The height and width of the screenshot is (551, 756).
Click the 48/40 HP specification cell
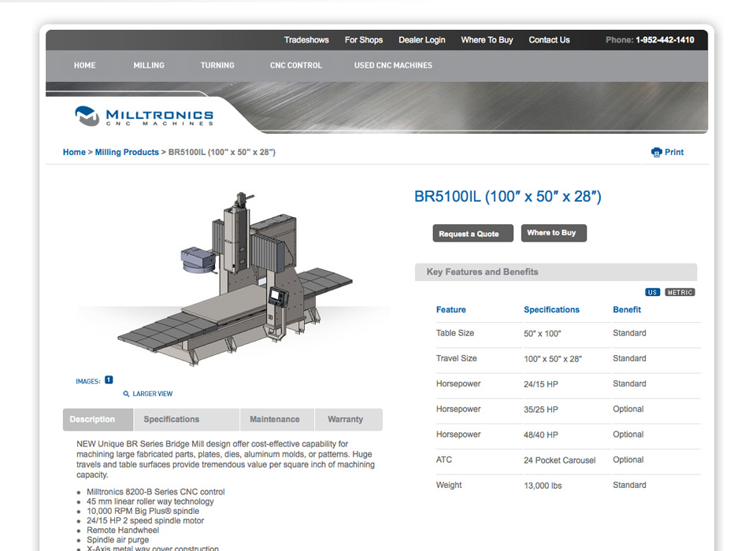(x=541, y=435)
